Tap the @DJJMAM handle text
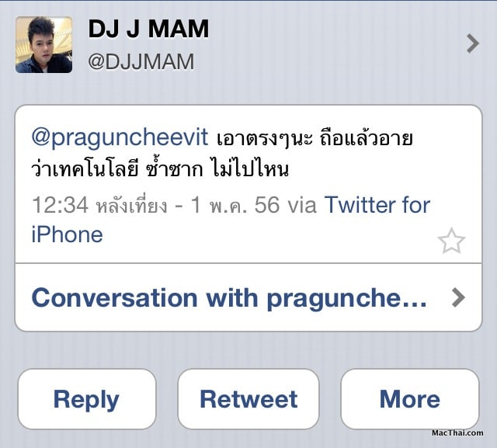497x448 pixels. (141, 61)
